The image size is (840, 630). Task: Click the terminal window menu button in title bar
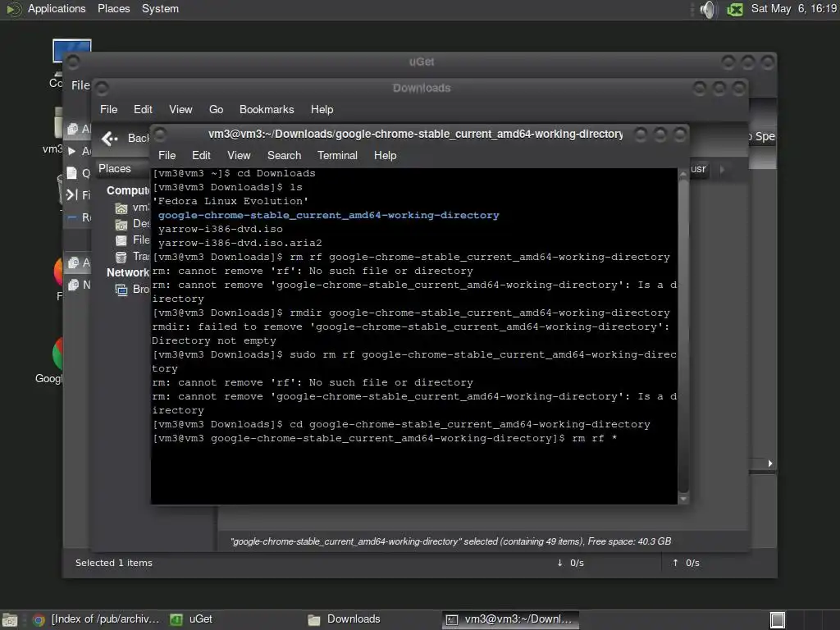coord(160,134)
